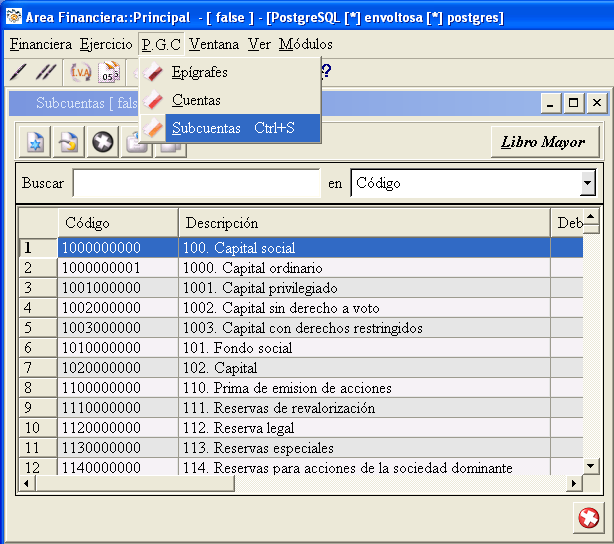Close the open P.G.C menu header
The height and width of the screenshot is (544, 614).
click(x=161, y=44)
